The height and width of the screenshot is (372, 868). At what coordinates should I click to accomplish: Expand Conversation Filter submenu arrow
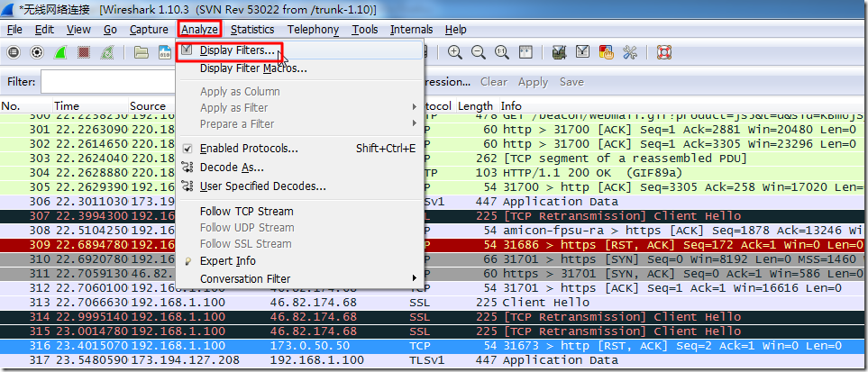click(x=414, y=278)
